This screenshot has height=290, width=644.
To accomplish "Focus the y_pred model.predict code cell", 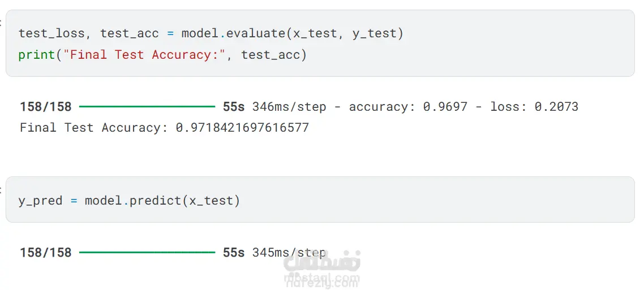I will (x=396, y=200).
